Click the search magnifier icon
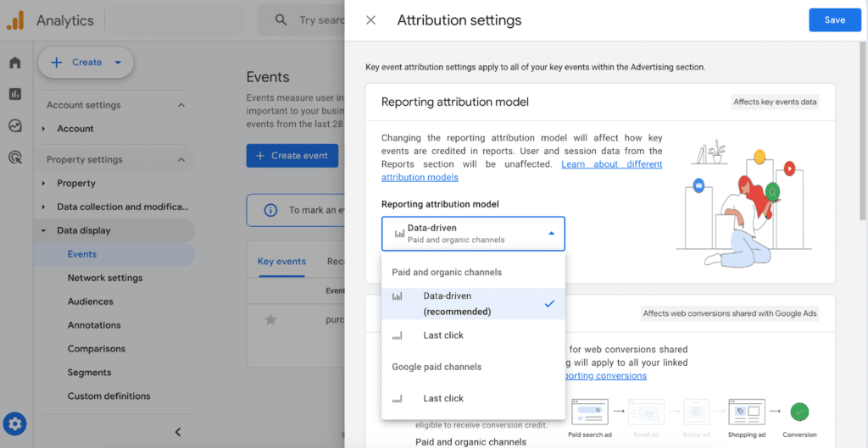Screen dimensions: 868x448 281,20
